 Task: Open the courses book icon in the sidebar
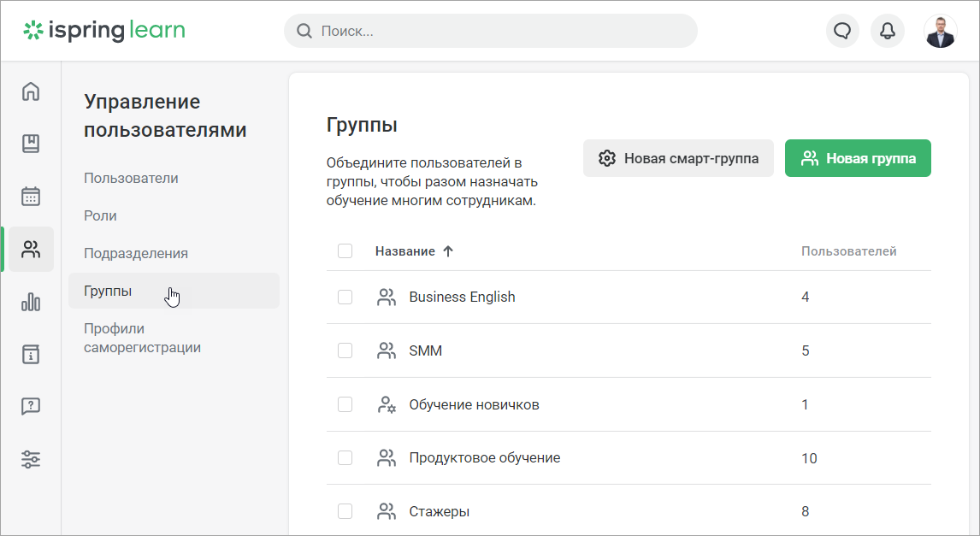31,144
